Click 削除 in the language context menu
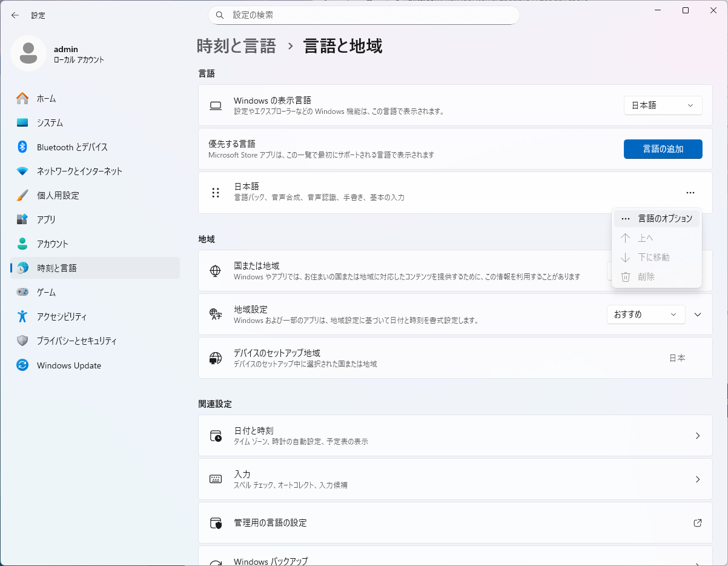Screen dimensions: 728x566 (x=646, y=276)
